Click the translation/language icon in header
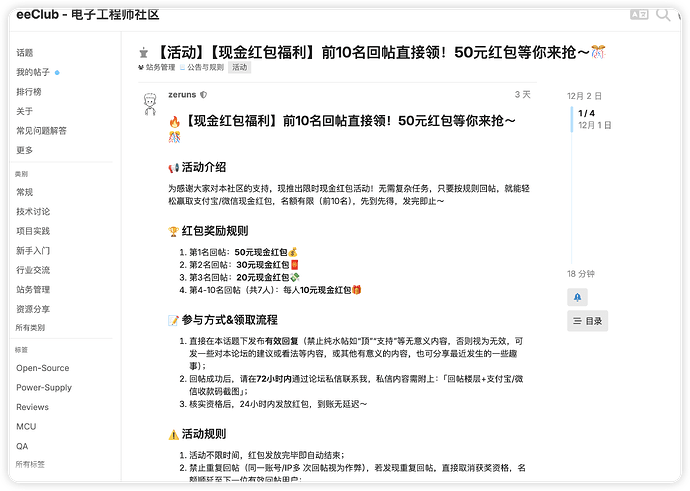Screen dimensions: 690x491 [639, 14]
